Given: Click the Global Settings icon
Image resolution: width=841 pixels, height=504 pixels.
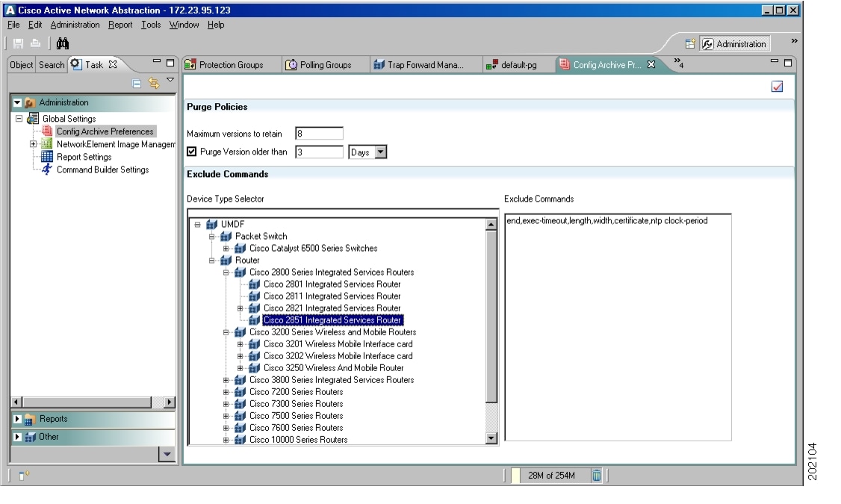Looking at the screenshot, I should (x=34, y=119).
